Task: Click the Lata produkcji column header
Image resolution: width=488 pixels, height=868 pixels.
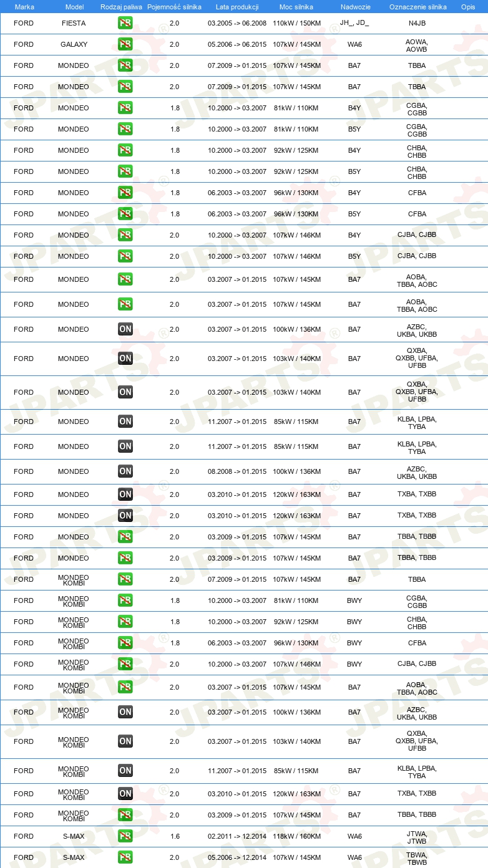Action: [237, 7]
